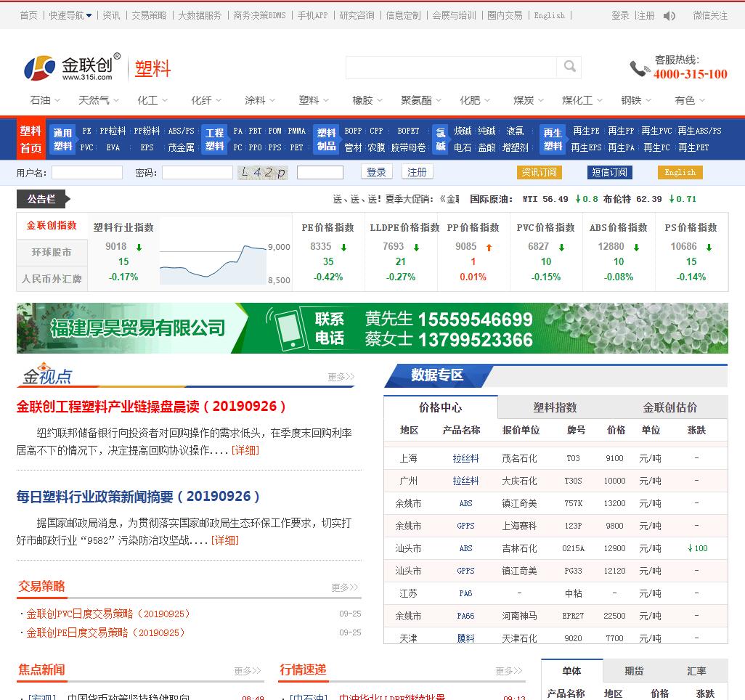Click the speaker sound icon

669,16
